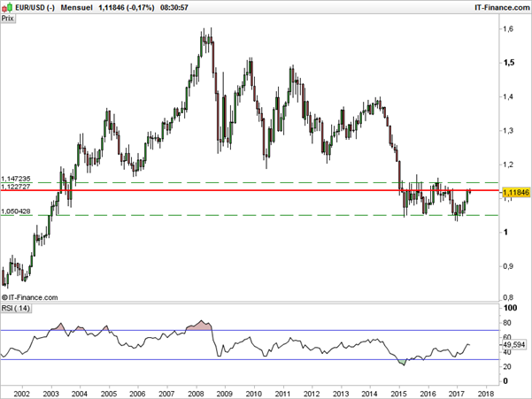Viewport: 532px width, 399px height.
Task: Click the 1 price axis label
Action: click(x=505, y=232)
